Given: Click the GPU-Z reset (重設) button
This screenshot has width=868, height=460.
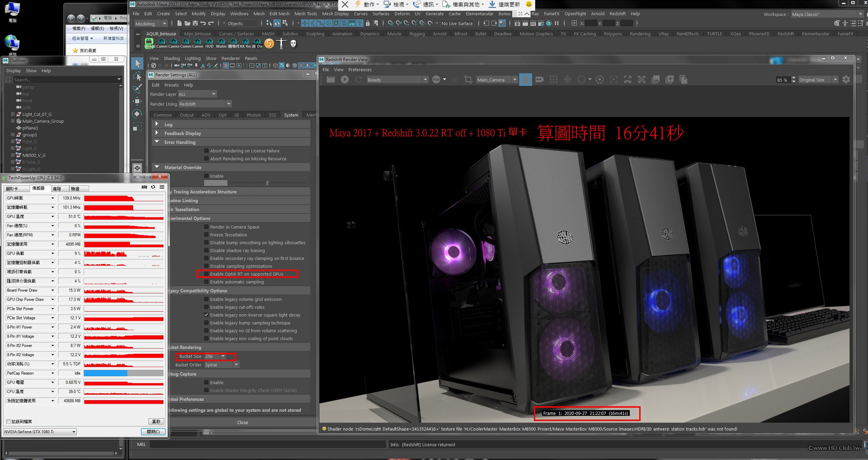Looking at the screenshot, I should pos(156,421).
